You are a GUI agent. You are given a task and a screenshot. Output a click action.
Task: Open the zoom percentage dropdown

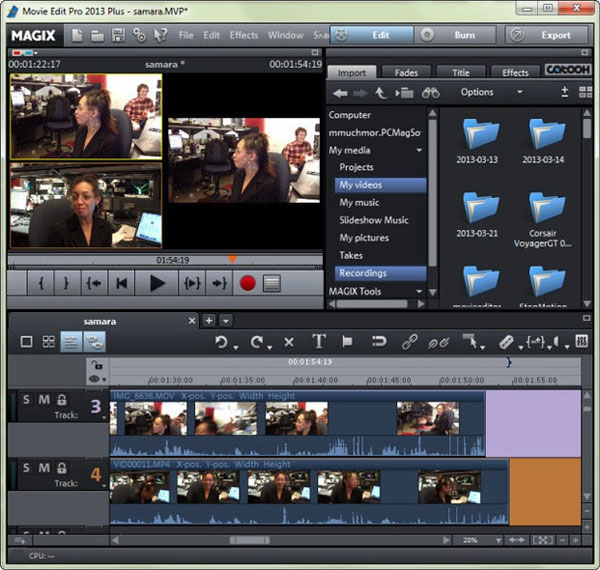499,540
